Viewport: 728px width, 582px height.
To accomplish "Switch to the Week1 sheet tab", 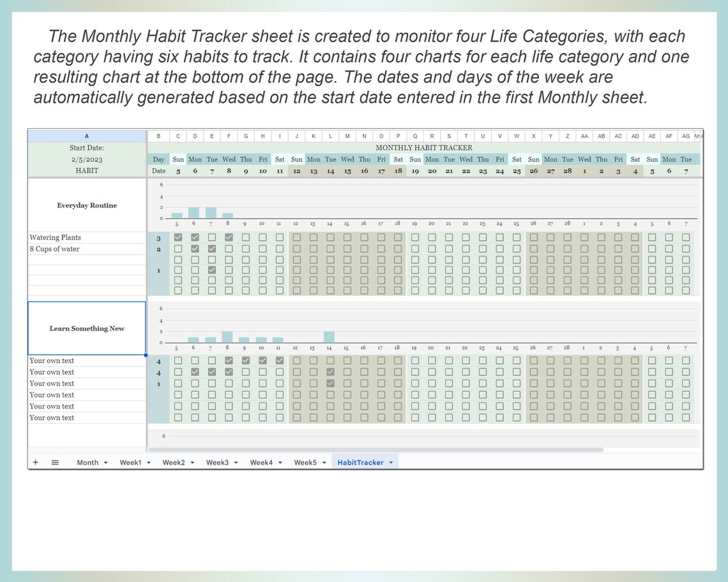I will tap(131, 462).
